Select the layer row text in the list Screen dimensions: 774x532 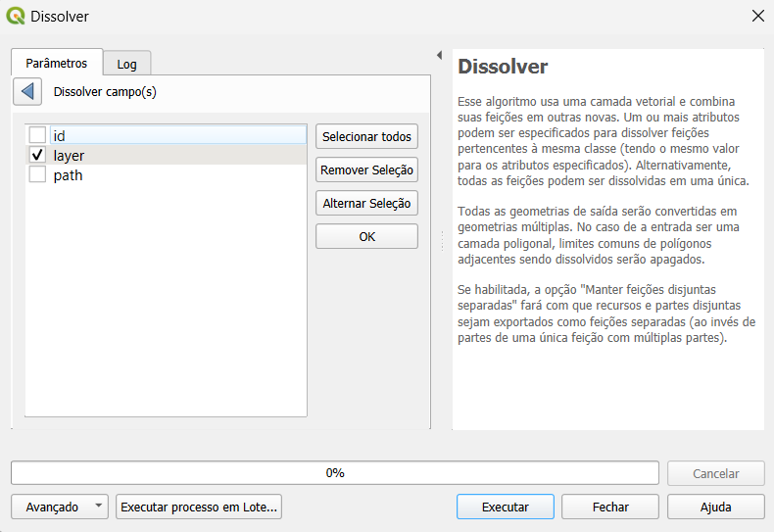(x=69, y=156)
